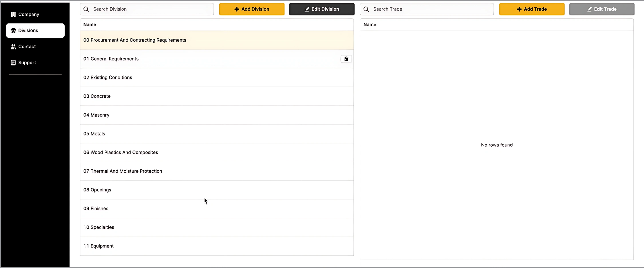Viewport: 644px width, 268px height.
Task: Click the Company building icon in sidebar
Action: tap(13, 15)
